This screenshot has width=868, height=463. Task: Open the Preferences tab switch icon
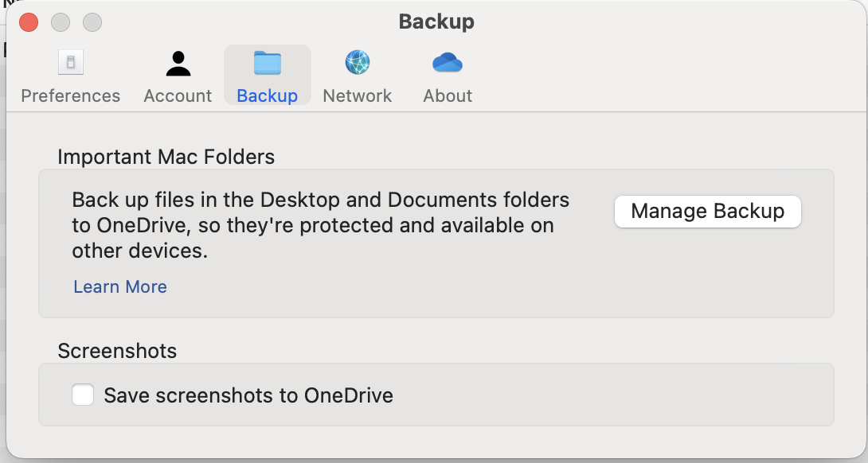pos(71,63)
